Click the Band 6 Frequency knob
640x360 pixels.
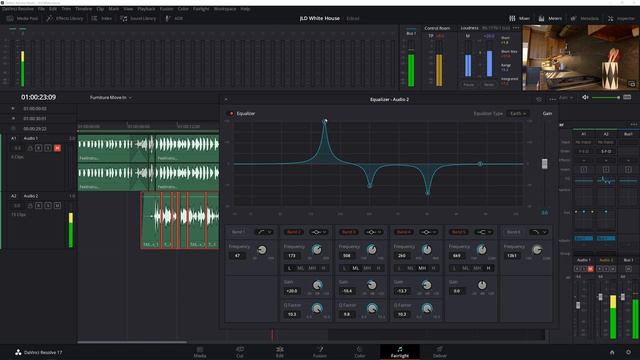[537, 249]
